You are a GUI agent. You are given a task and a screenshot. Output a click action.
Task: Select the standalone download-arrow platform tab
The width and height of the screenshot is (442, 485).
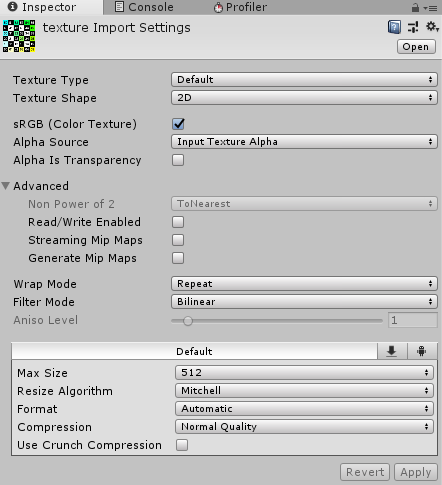click(x=392, y=351)
